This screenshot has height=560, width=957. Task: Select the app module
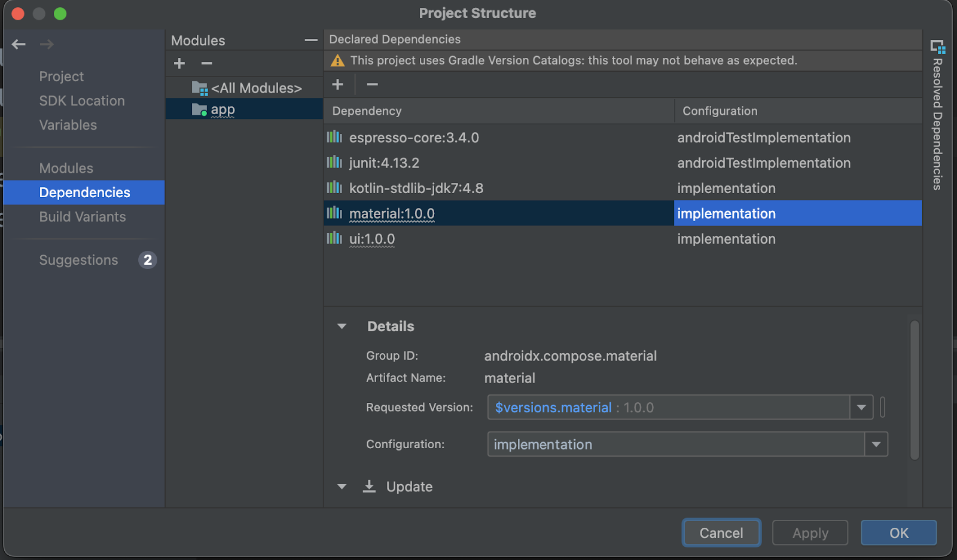pos(222,109)
